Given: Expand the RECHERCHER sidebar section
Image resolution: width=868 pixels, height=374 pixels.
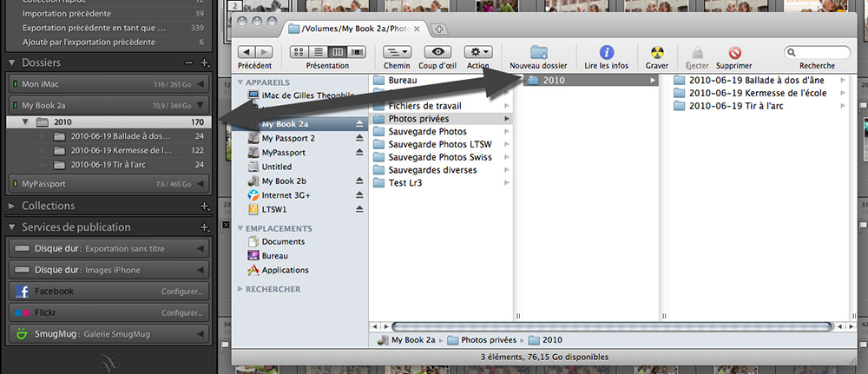Looking at the screenshot, I should pyautogui.click(x=240, y=289).
